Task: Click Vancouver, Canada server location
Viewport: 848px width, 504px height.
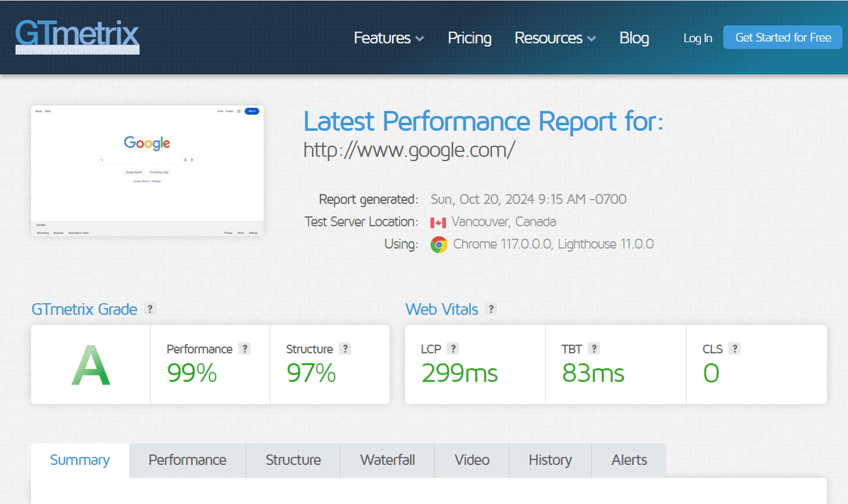Action: click(504, 222)
